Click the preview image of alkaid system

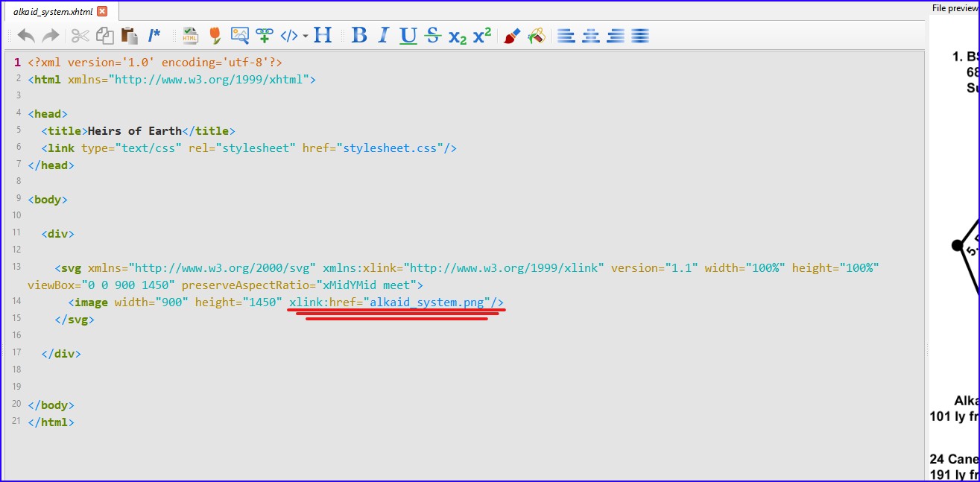954,250
